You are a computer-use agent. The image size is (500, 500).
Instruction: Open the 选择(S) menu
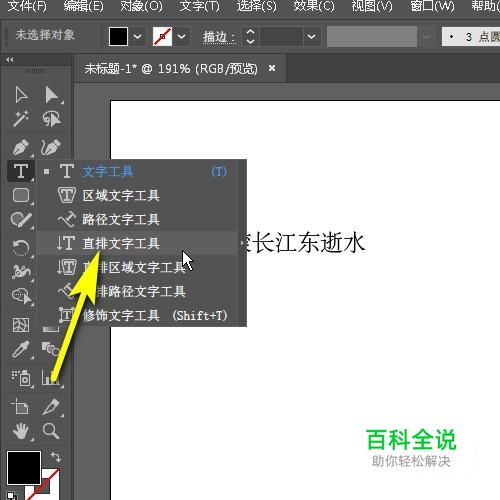(x=257, y=6)
